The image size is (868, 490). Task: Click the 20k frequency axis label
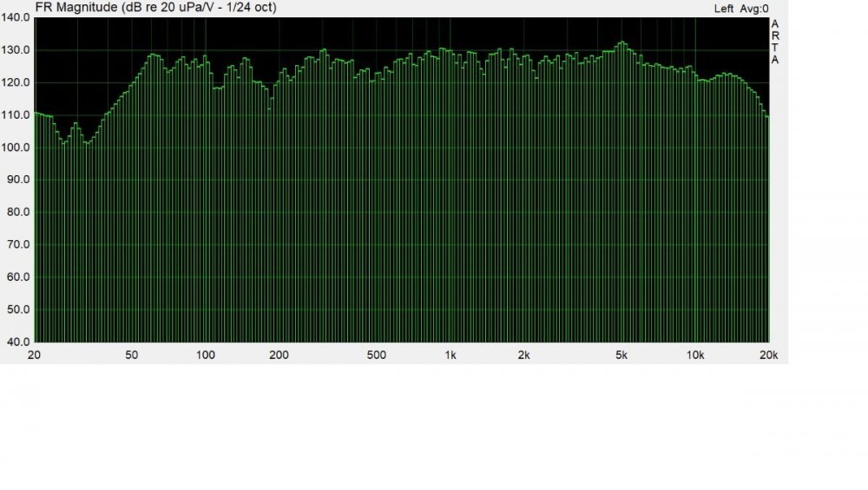pos(768,355)
